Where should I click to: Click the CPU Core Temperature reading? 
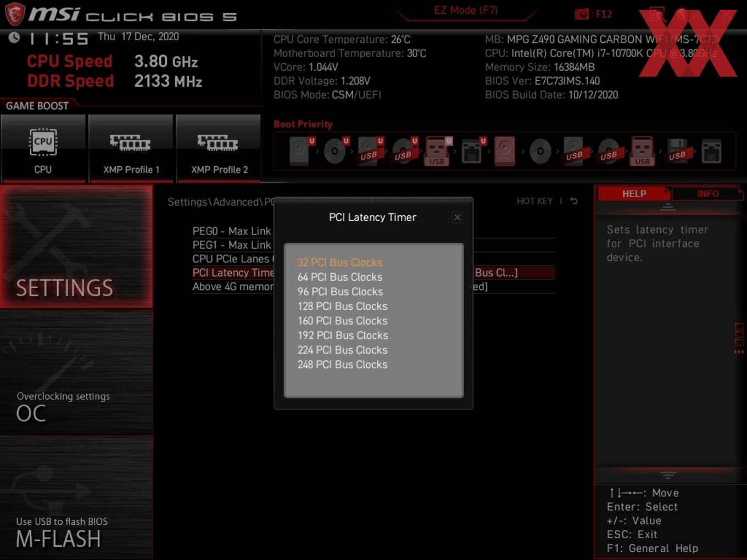point(342,40)
